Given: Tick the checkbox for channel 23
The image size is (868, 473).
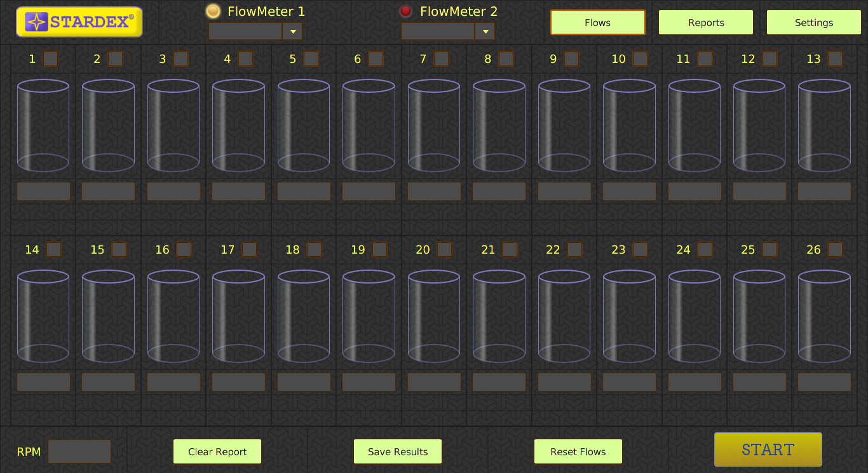Looking at the screenshot, I should pos(640,249).
